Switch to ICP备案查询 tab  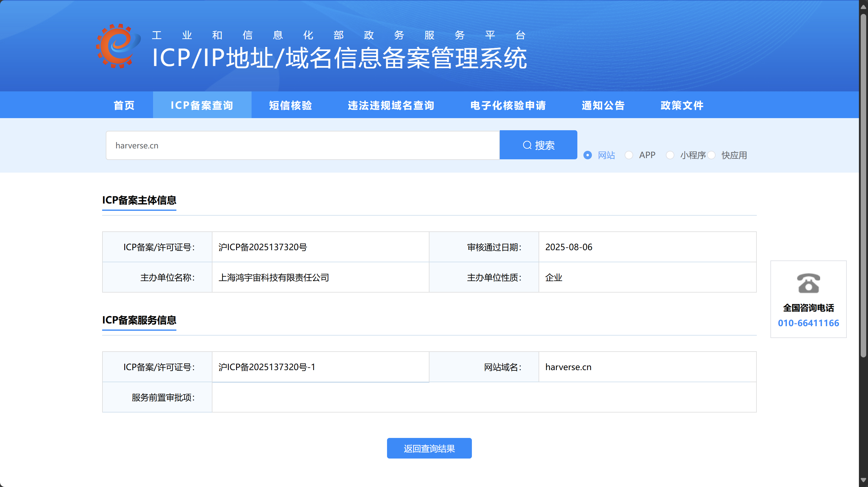point(202,105)
